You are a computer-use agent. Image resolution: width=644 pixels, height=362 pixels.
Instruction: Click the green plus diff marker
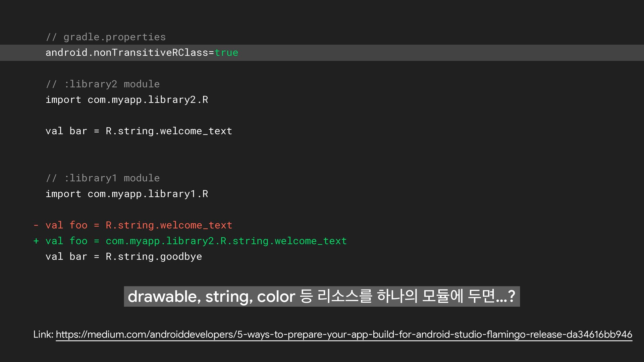(36, 241)
